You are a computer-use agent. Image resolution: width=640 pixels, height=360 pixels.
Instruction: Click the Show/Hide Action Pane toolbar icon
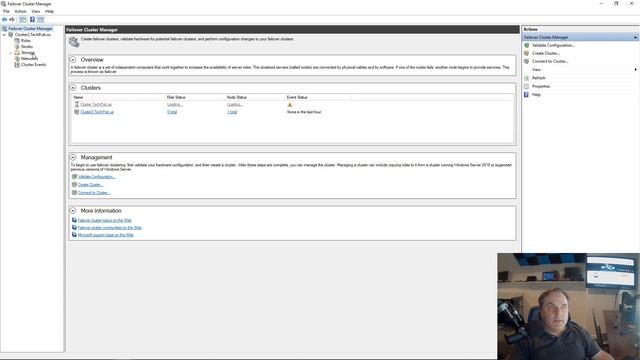pos(40,19)
